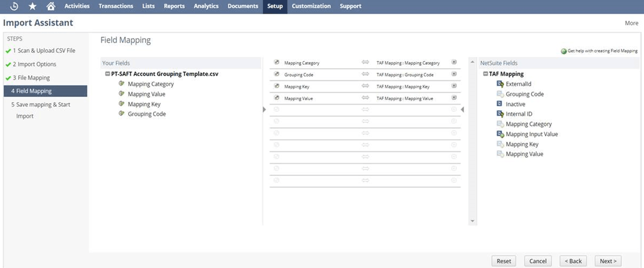Select Mapping Key in Your Fields tree
The width and height of the screenshot is (644, 268).
[144, 104]
